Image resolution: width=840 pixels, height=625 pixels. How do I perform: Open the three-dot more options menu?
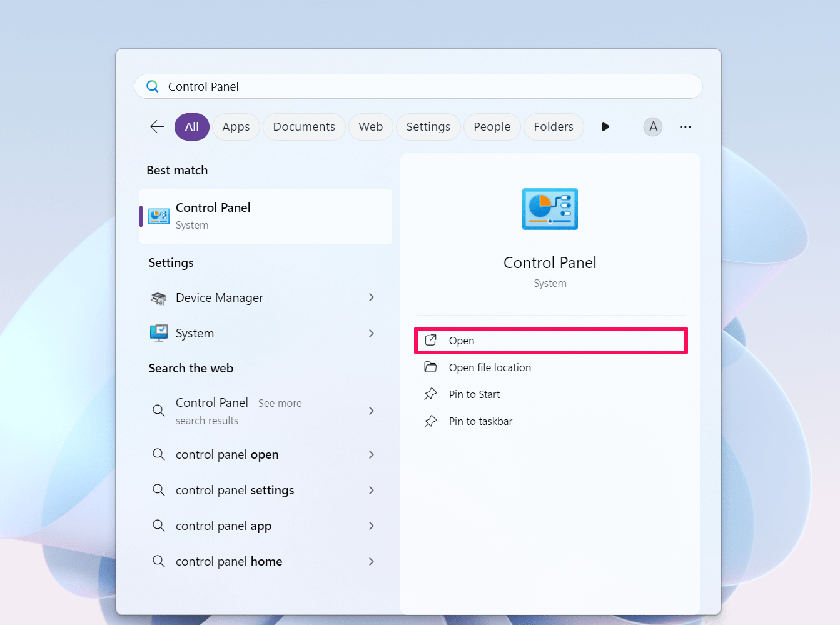(x=686, y=127)
